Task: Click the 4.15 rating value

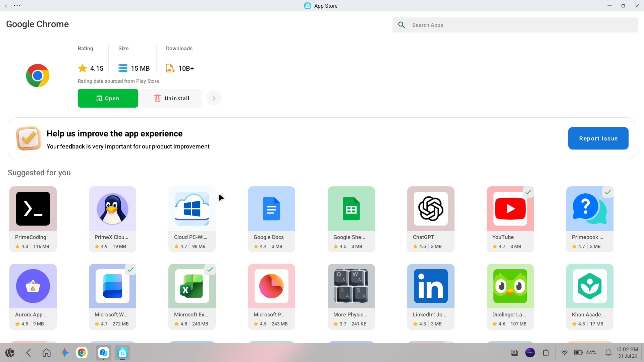Action: click(97, 68)
